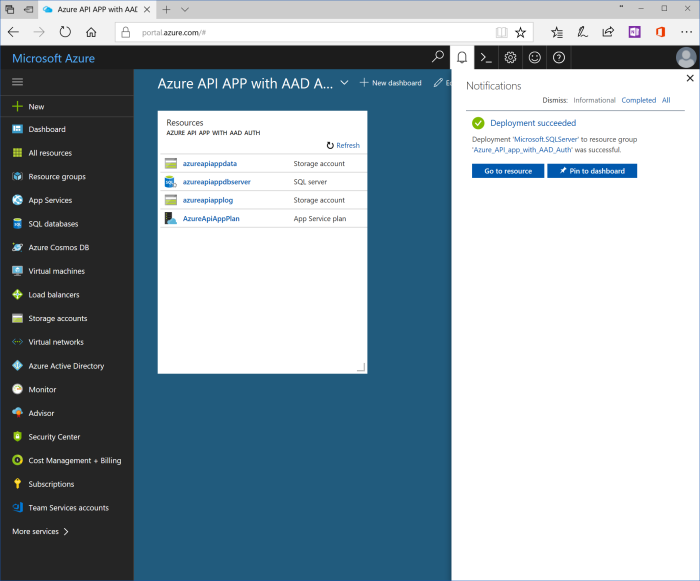Click the Cost Management + Billing icon
This screenshot has width=700, height=581.
point(17,460)
